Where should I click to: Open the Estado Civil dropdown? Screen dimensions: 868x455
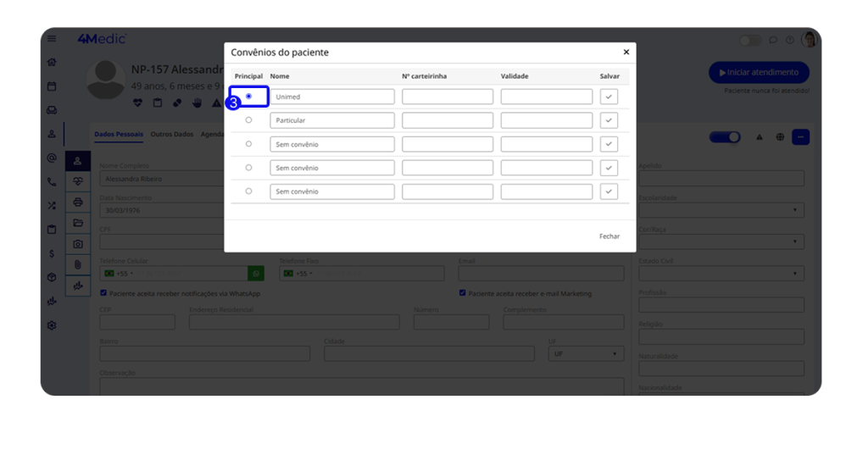pos(721,274)
